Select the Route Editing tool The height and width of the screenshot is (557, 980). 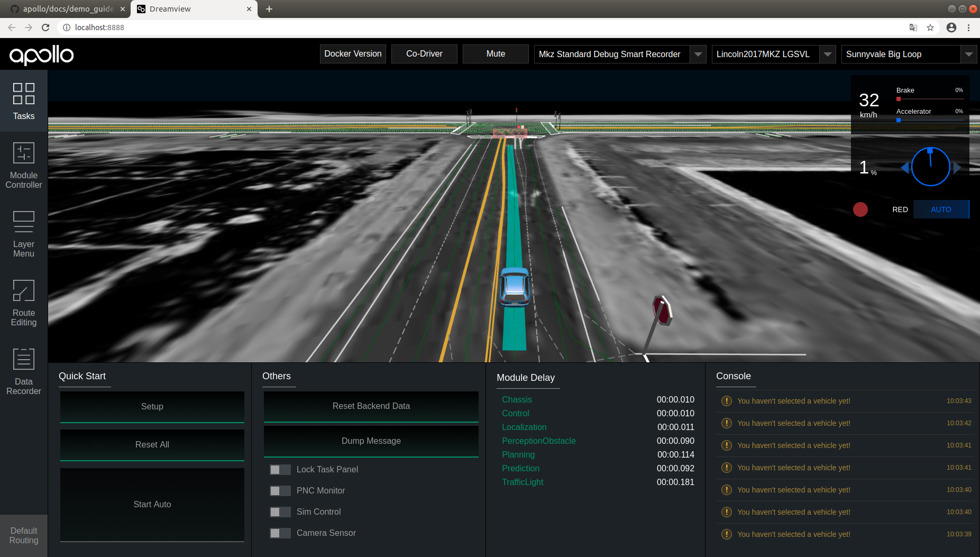point(23,302)
